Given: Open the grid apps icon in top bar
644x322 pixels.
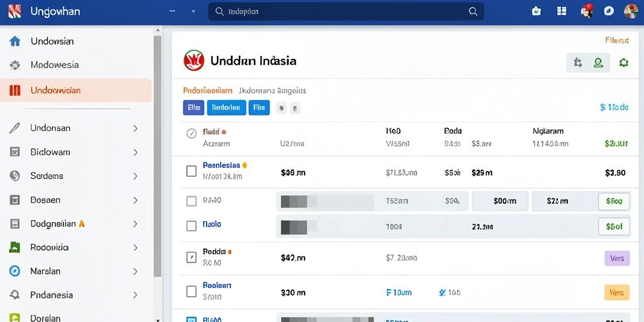Looking at the screenshot, I should (562, 11).
